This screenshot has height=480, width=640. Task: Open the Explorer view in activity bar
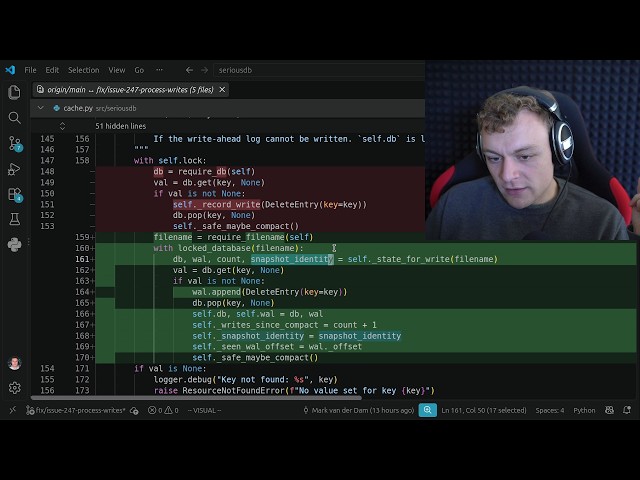[14, 92]
